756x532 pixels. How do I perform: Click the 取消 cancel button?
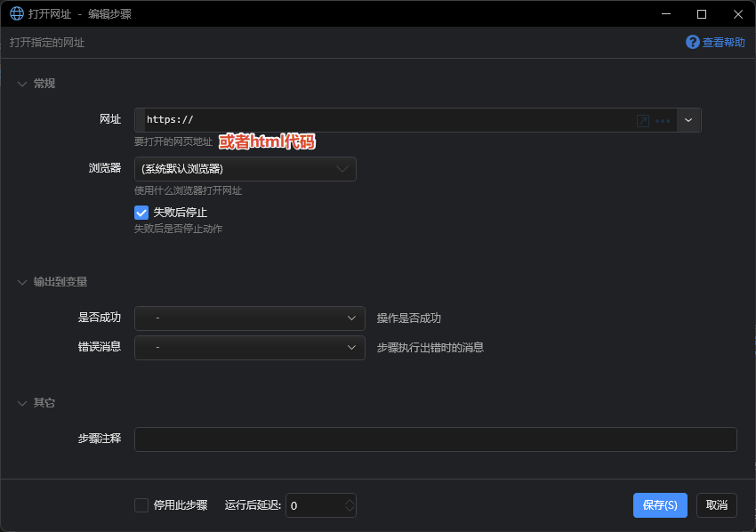click(716, 505)
